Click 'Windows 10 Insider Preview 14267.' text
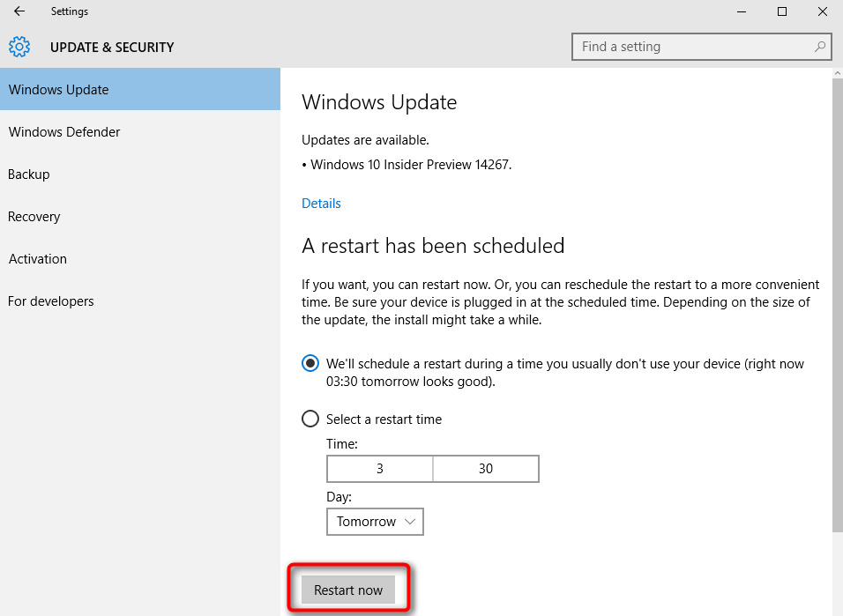Viewport: 843px width, 616px height. [x=411, y=165]
